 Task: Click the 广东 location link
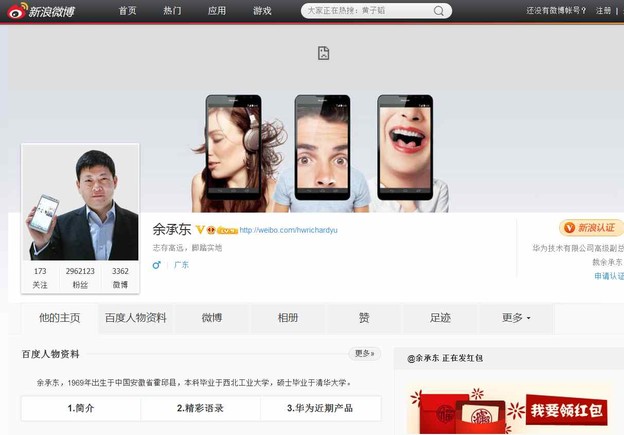coord(181,265)
